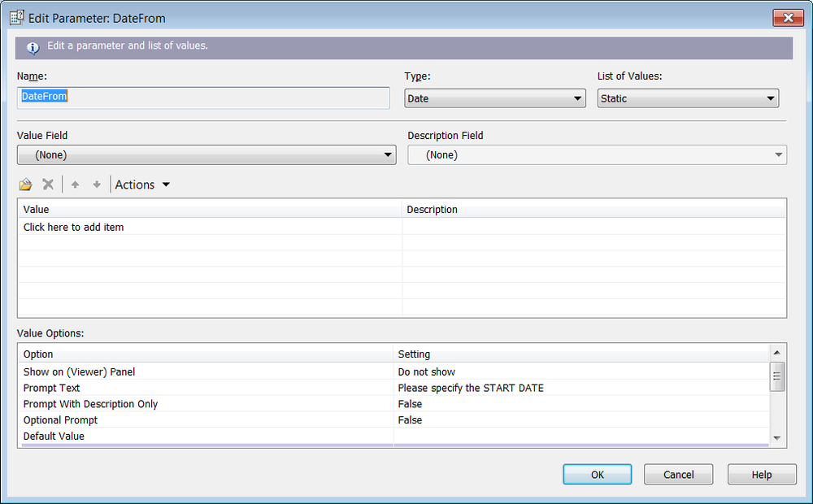Click the delete value X icon
813x504 pixels.
[48, 184]
